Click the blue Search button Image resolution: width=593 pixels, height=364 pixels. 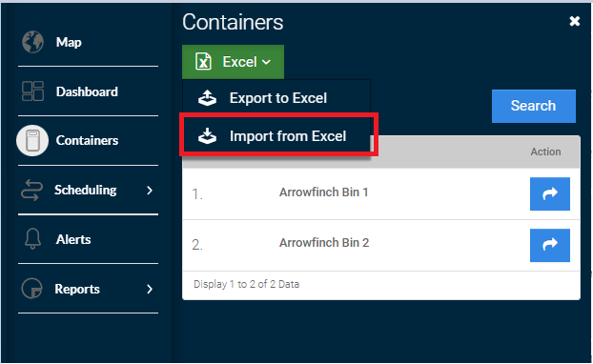[534, 106]
